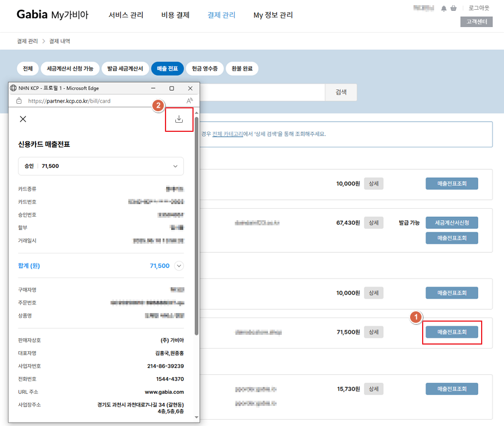Click the Gabia My가비아 logo
Viewport: 504px width, 426px height.
coord(52,14)
